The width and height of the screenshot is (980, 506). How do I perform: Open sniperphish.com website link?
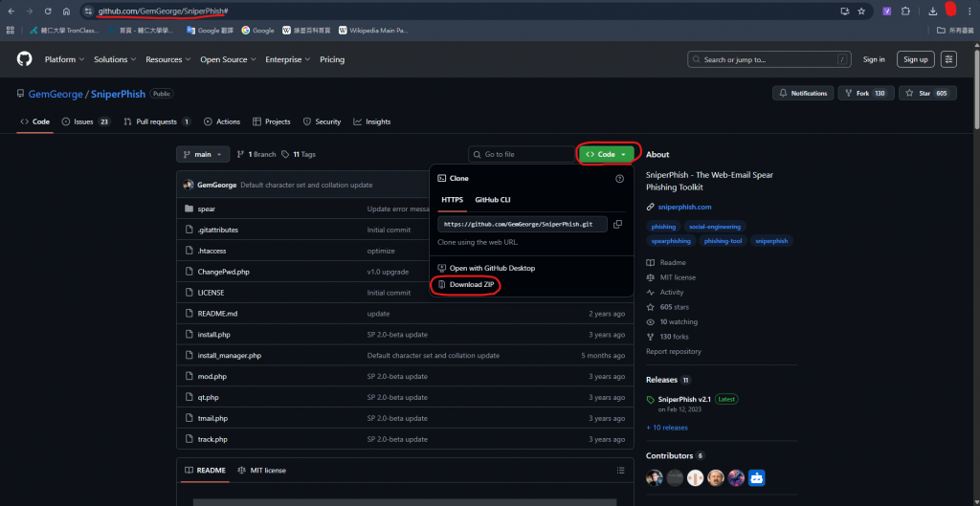[684, 207]
